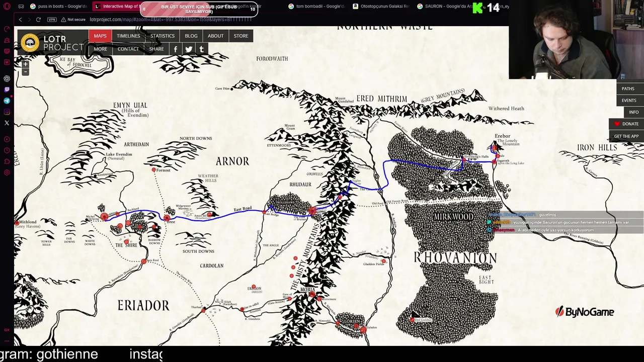Open Instagram in the Opera sidebar
The width and height of the screenshot is (644, 362).
(x=7, y=112)
